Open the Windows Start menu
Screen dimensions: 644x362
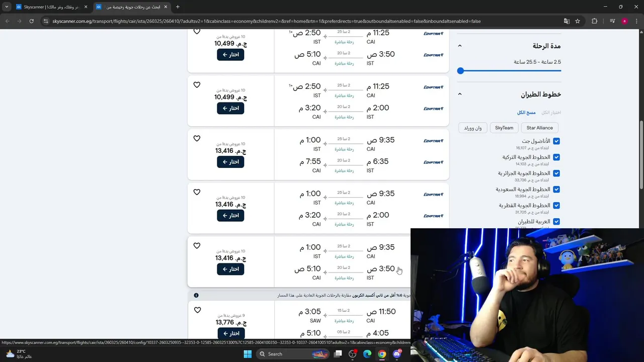[248, 354]
